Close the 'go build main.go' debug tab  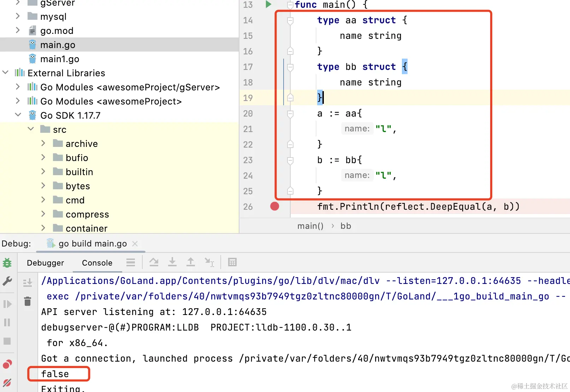(135, 244)
